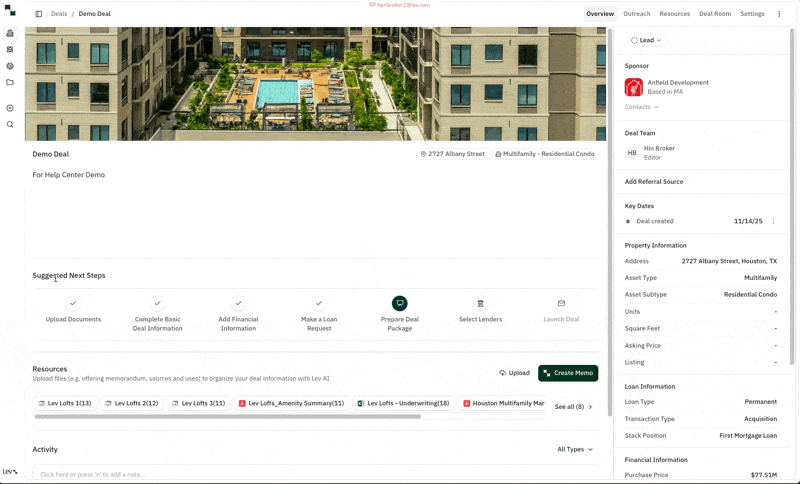Click Add Referral Source
Screen dimensions: 800x484
click(x=654, y=182)
